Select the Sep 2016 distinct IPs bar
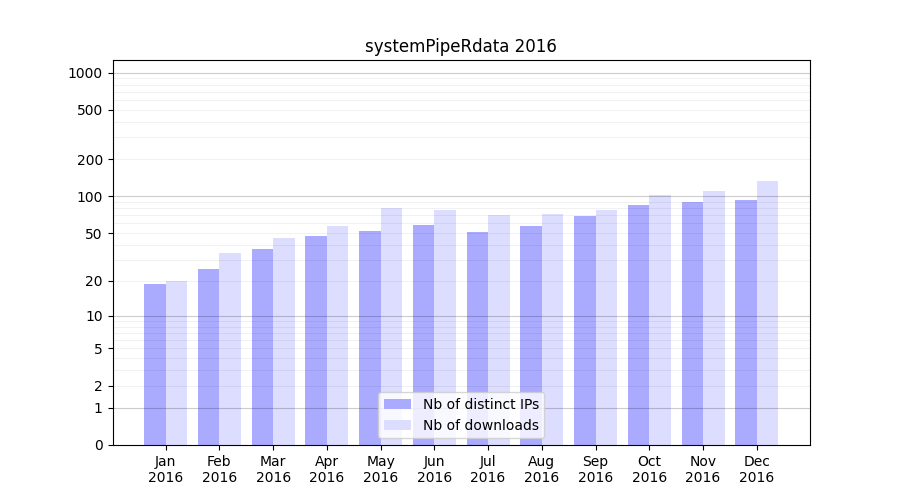 584,330
